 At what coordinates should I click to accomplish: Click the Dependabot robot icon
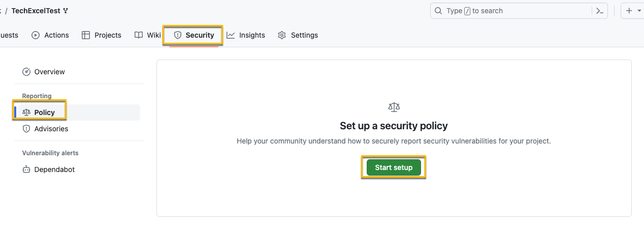click(x=26, y=169)
